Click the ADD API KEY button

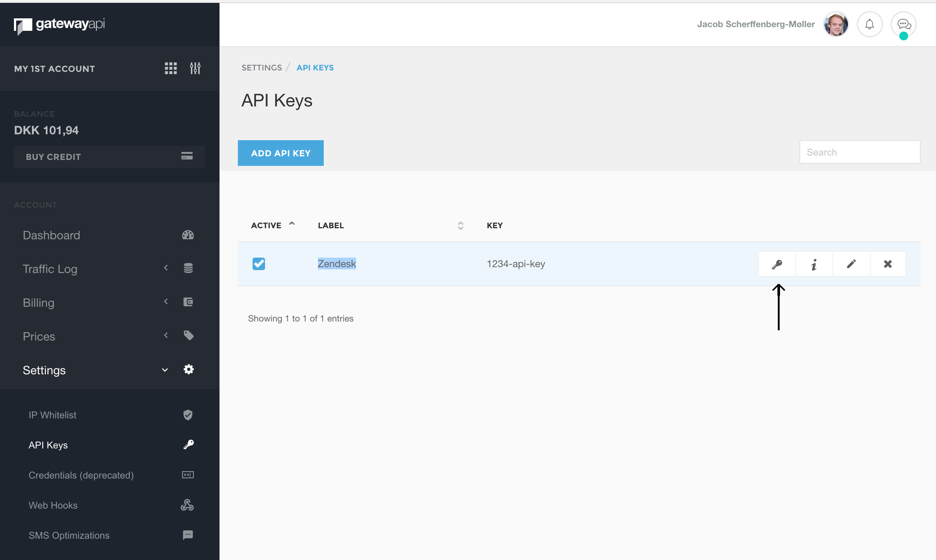click(x=280, y=153)
